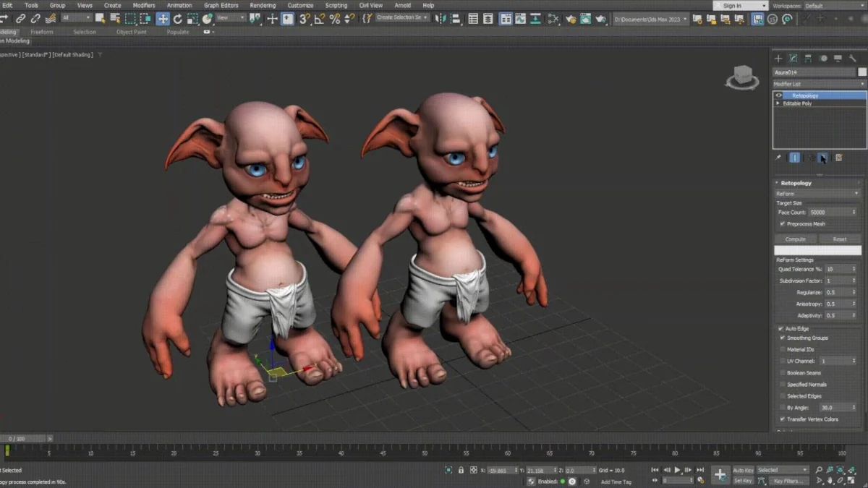
Task: Activate the Select and Rotate tool
Action: coord(177,18)
